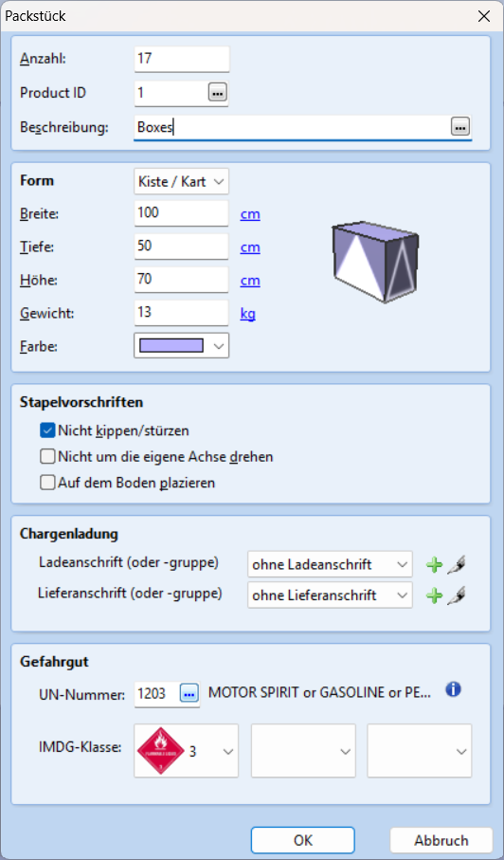Open the third IMDG-Klasse dropdown

tap(420, 750)
